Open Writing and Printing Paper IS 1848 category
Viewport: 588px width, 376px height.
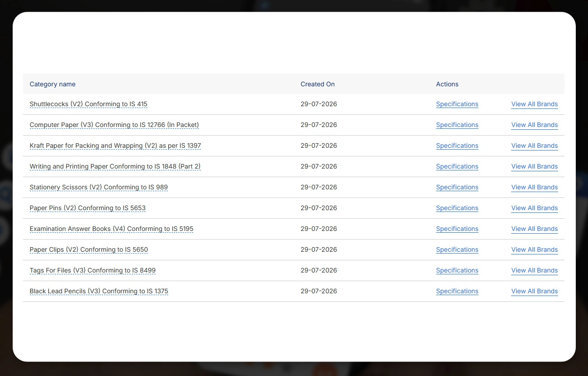pos(115,166)
